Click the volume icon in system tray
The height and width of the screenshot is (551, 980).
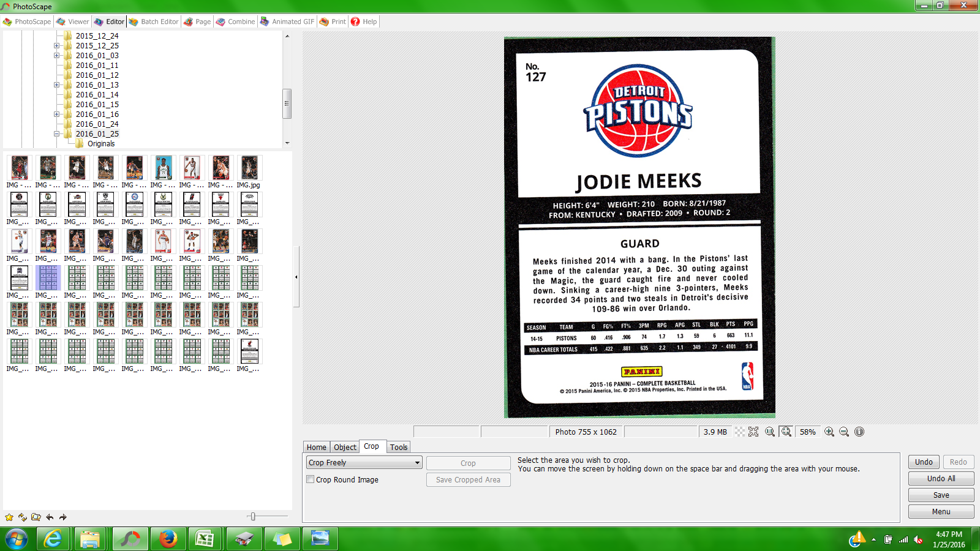click(918, 539)
